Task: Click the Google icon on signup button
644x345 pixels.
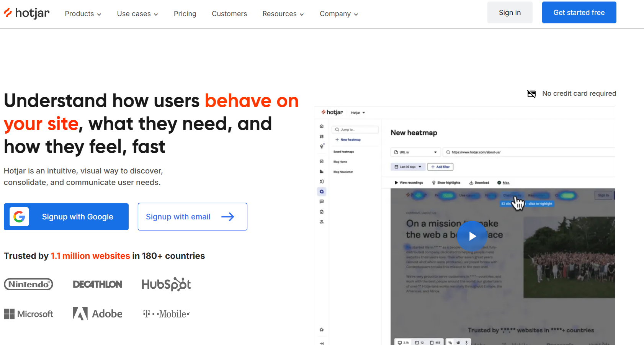Action: (x=19, y=217)
